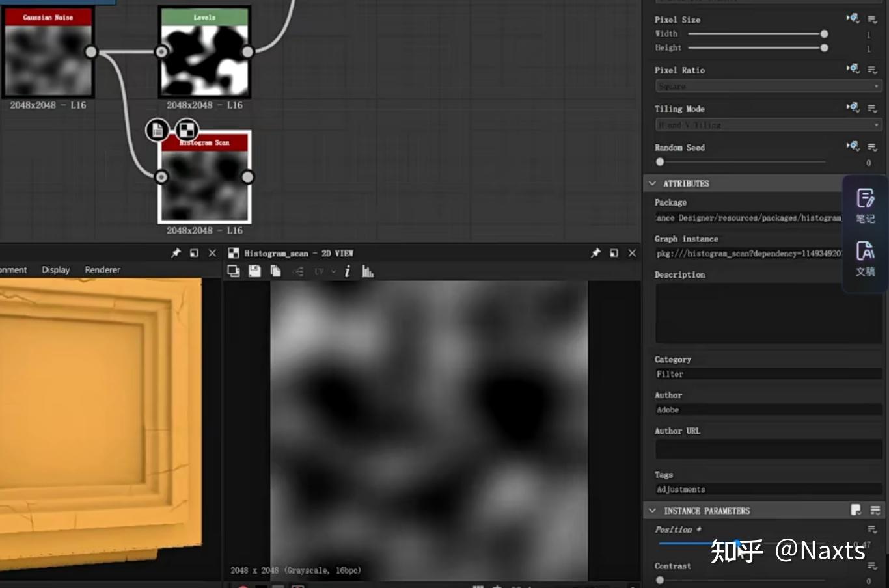Click the Author field showing Adobe
Image resolution: width=889 pixels, height=588 pixels.
[x=769, y=410]
